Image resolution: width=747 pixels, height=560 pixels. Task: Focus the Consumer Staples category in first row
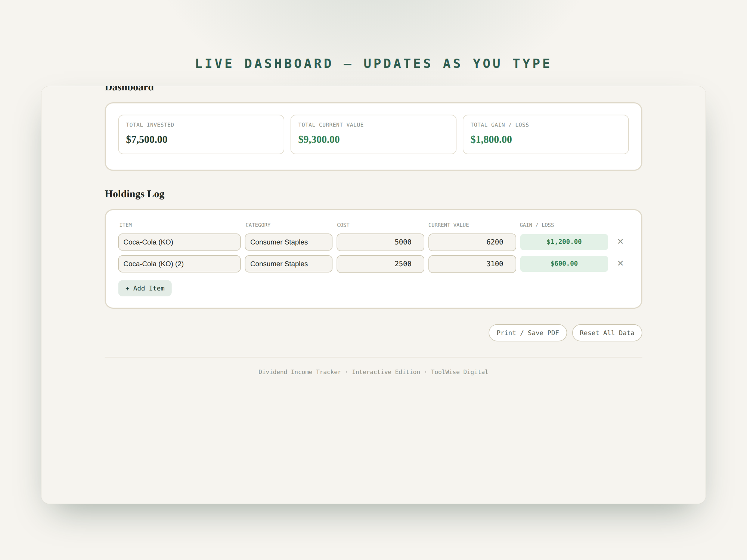[289, 242]
